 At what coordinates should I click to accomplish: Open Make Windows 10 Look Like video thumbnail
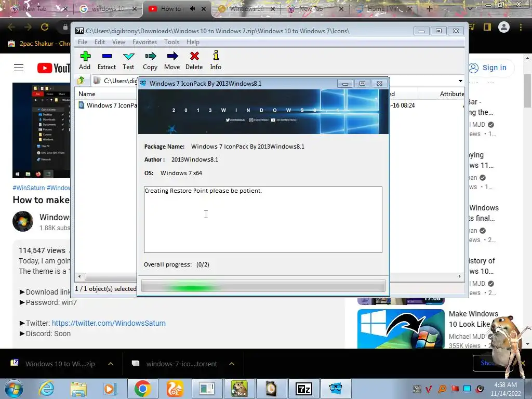[x=401, y=329]
